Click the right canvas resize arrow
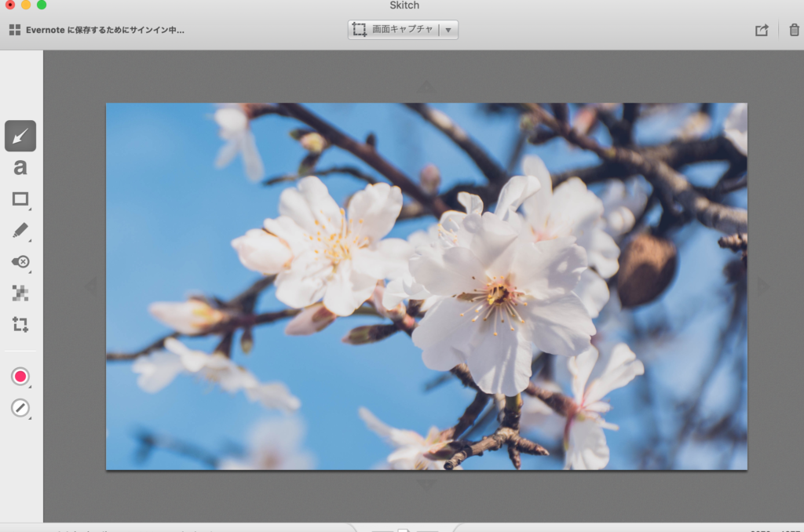The height and width of the screenshot is (532, 804). (763, 286)
